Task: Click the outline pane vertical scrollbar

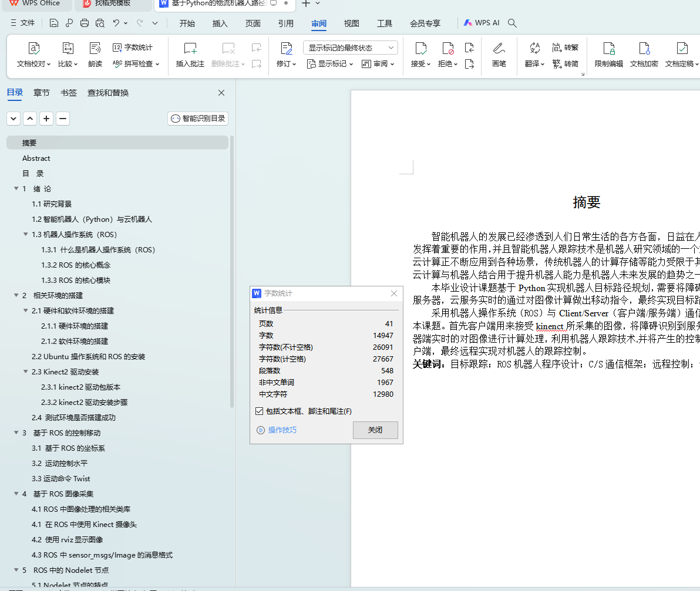Action: (232, 272)
